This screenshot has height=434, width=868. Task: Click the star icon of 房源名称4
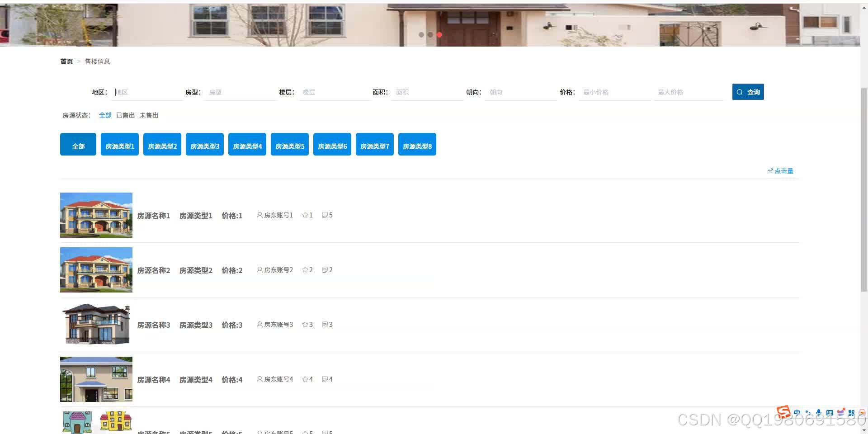coord(306,379)
